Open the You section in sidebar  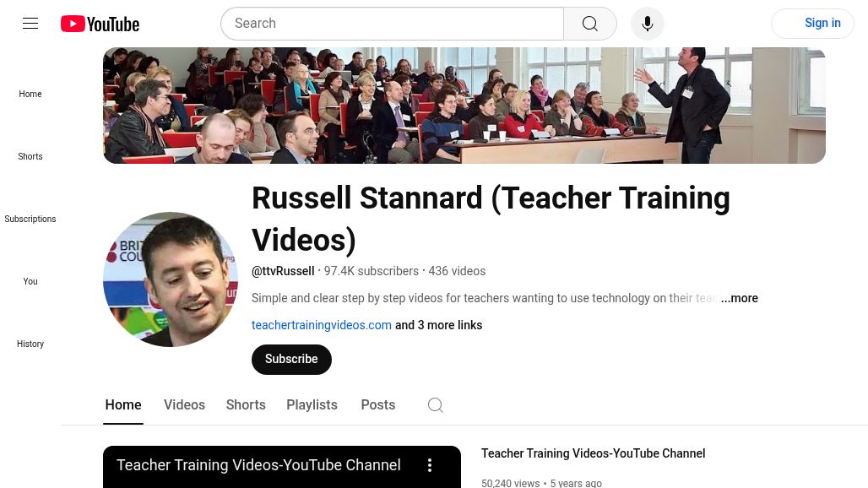[x=30, y=282]
